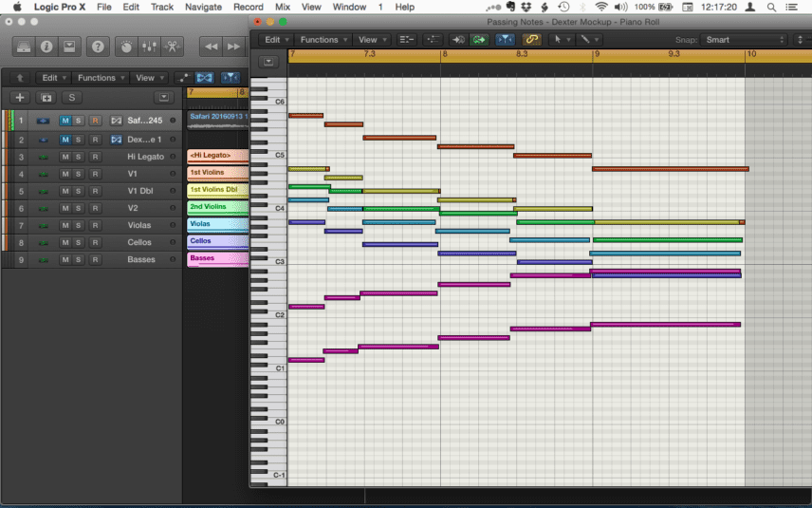Open the Record menu
Screen dimensions: 812x508
(x=248, y=7)
